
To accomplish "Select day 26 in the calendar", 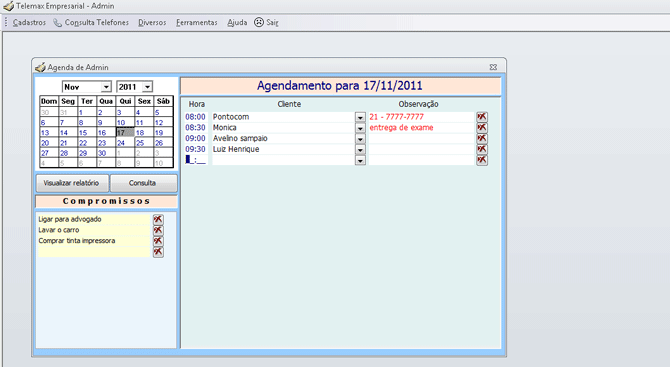I will (x=163, y=143).
